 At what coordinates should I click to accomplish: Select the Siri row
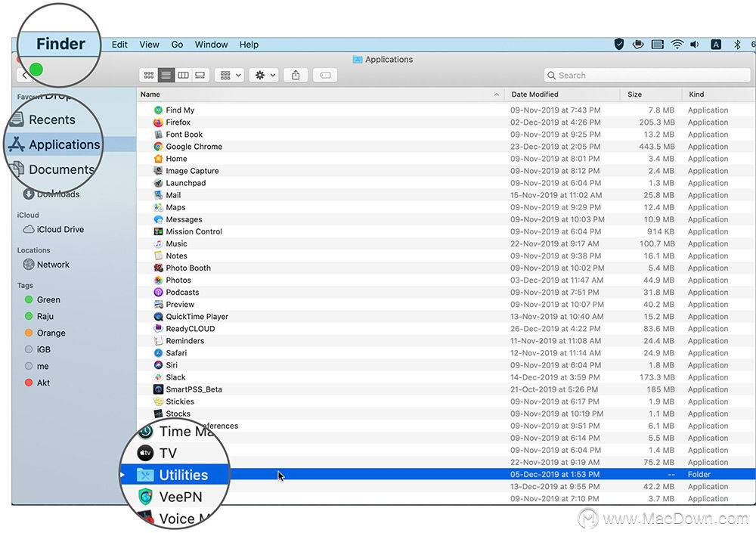click(x=446, y=365)
